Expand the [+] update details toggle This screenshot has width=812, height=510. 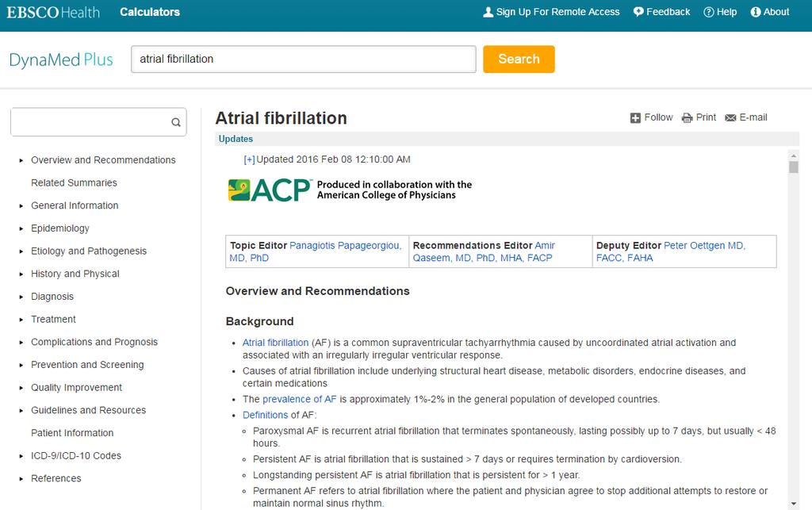[249, 160]
